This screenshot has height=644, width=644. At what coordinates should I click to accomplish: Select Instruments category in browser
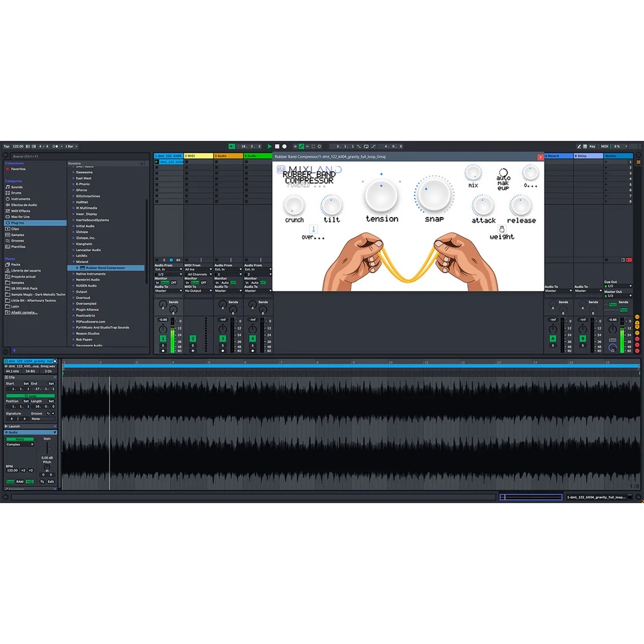click(x=20, y=199)
